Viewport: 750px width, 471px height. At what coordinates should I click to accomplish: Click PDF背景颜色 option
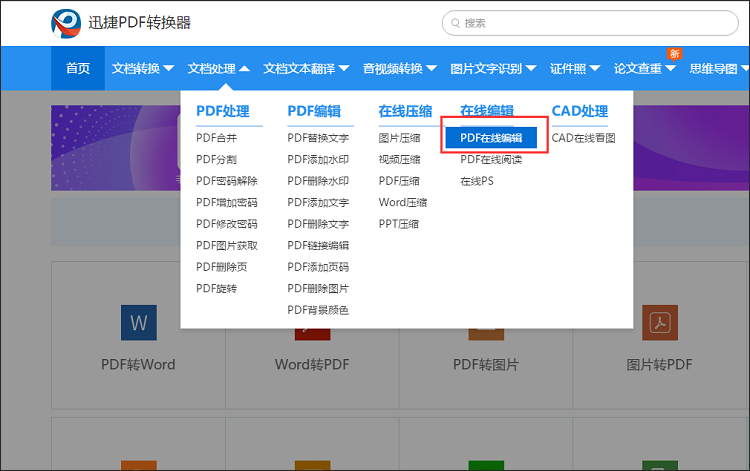click(x=318, y=310)
